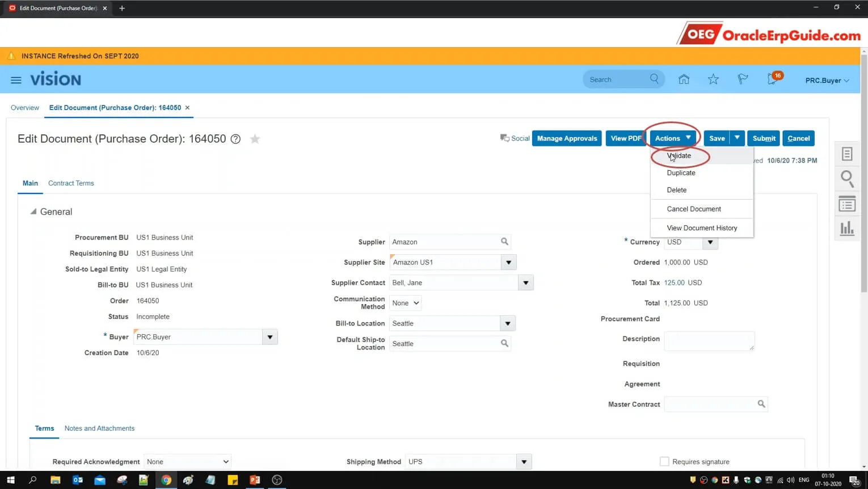Open Notes and Attachments tab
The height and width of the screenshot is (489, 868).
99,428
